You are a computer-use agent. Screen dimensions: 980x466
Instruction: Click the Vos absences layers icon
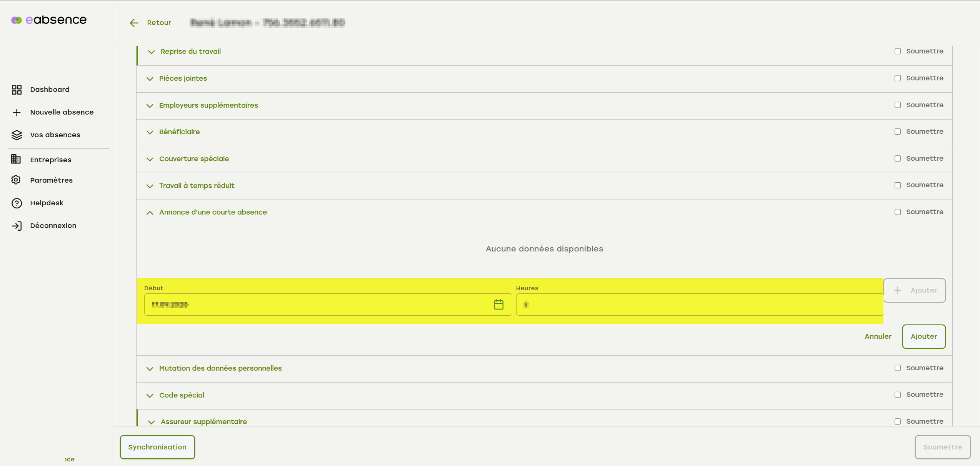(x=17, y=135)
